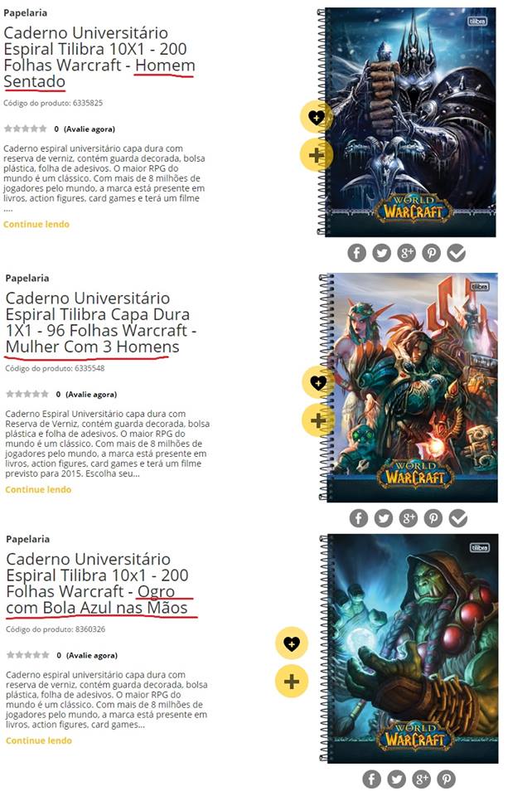Screen dimensions: 532x796
Task: Pin Homem Sentado notebook on Pinterest
Action: tap(431, 253)
